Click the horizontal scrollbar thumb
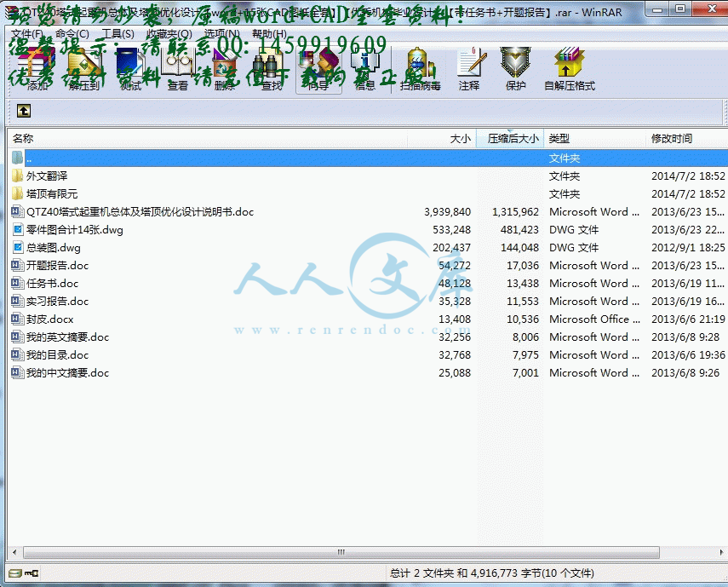 pos(341,552)
